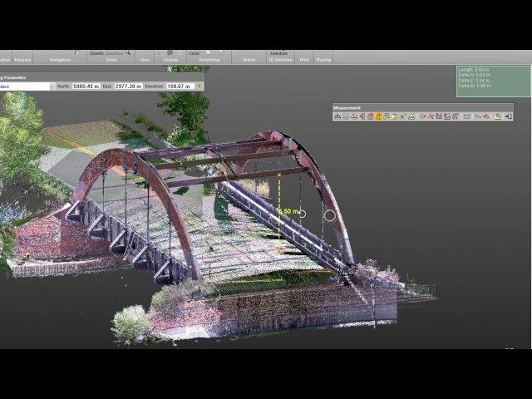532x399 pixels.
Task: Click the Measurement toolbar title bar
Action: [x=422, y=108]
